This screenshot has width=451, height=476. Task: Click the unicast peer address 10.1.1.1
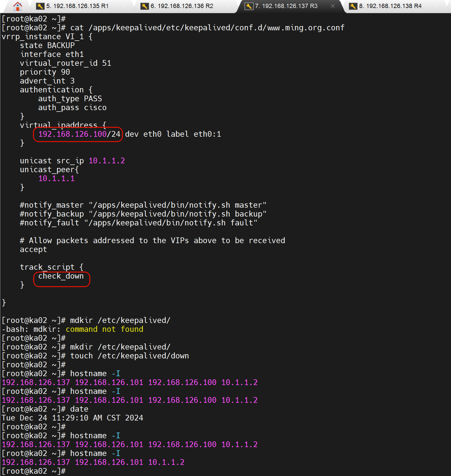tap(56, 178)
